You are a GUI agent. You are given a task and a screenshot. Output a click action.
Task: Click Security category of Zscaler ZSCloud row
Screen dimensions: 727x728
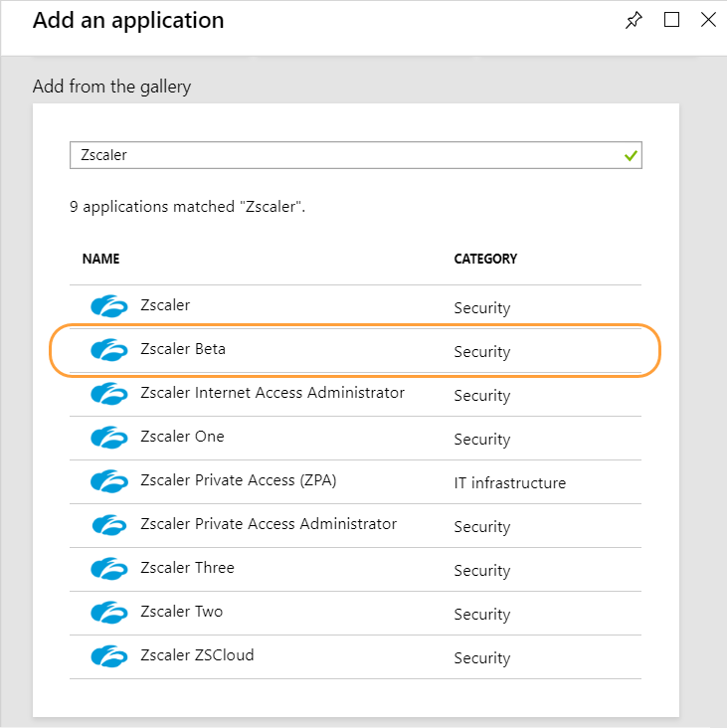[x=482, y=658]
